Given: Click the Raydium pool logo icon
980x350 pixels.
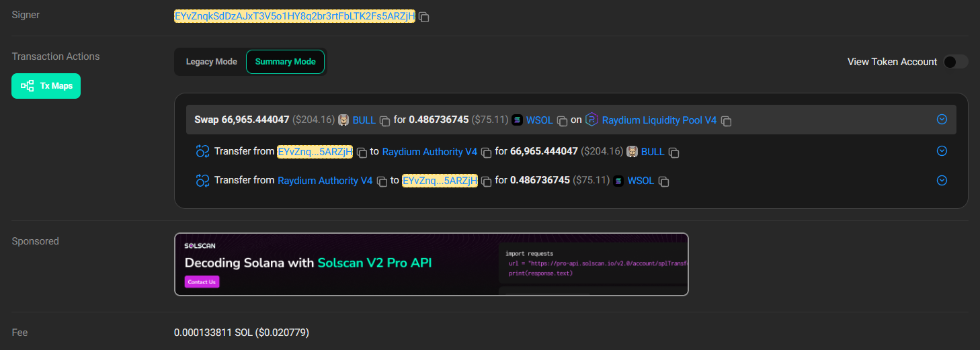Looking at the screenshot, I should click(x=591, y=120).
